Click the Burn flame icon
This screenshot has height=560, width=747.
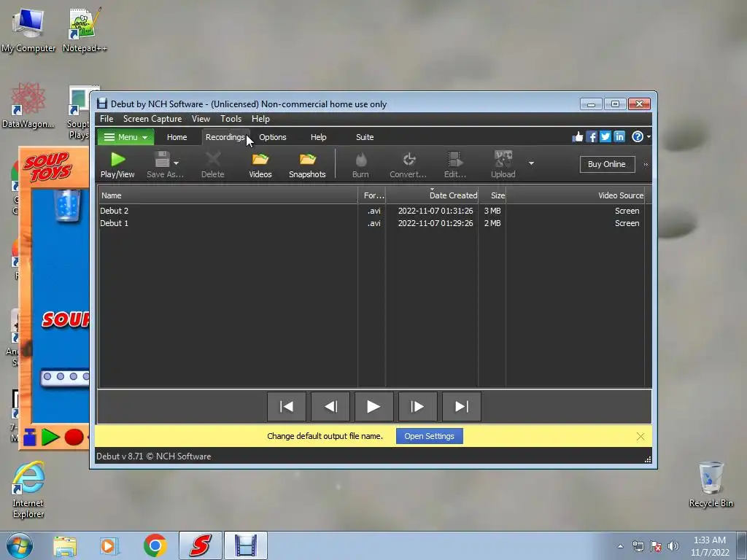[x=360, y=159]
